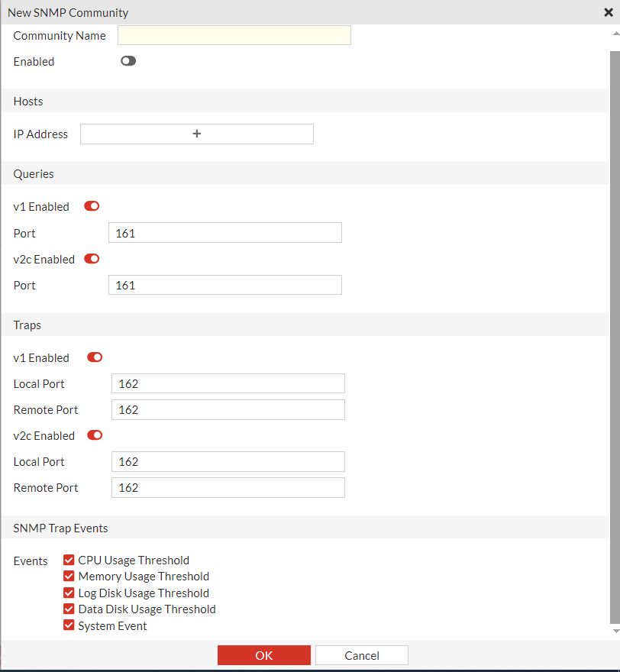Image resolution: width=620 pixels, height=672 pixels.
Task: Select the v1 queries Port field
Action: pyautogui.click(x=224, y=232)
